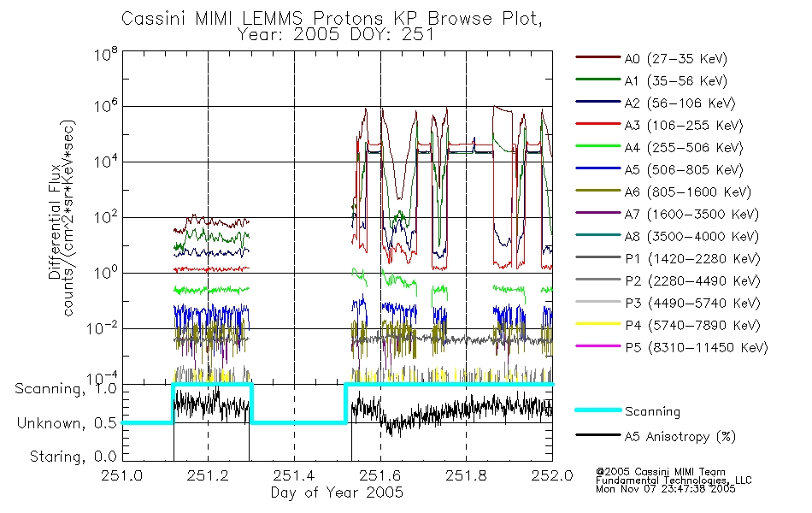The height and width of the screenshot is (513, 812).
Task: Click the A4 (255-506 KeV) legend label
Action: (684, 148)
